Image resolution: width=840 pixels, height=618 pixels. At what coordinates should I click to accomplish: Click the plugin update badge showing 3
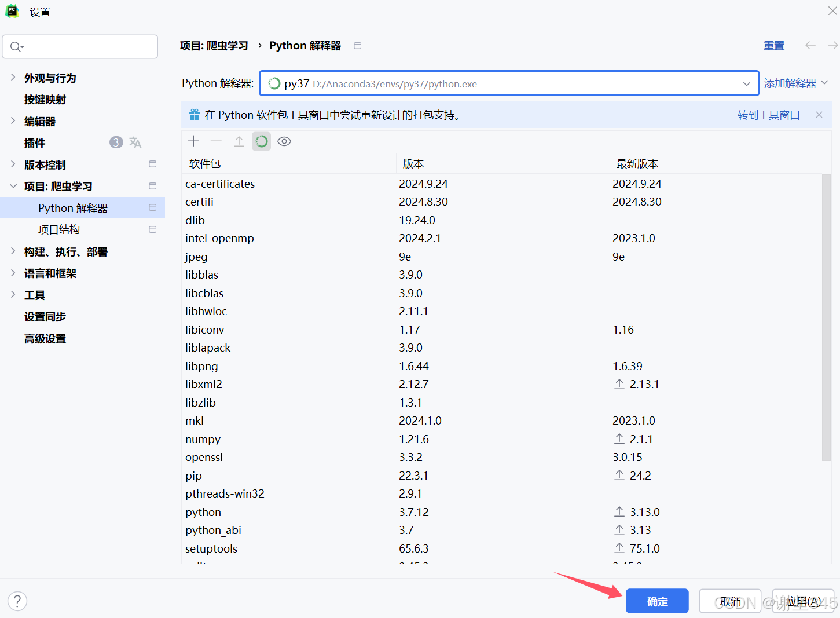[116, 142]
